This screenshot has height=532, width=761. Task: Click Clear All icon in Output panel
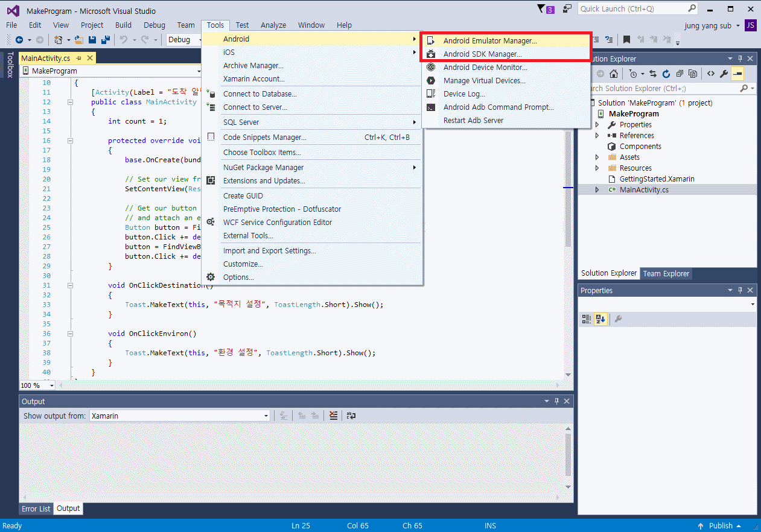tap(333, 416)
